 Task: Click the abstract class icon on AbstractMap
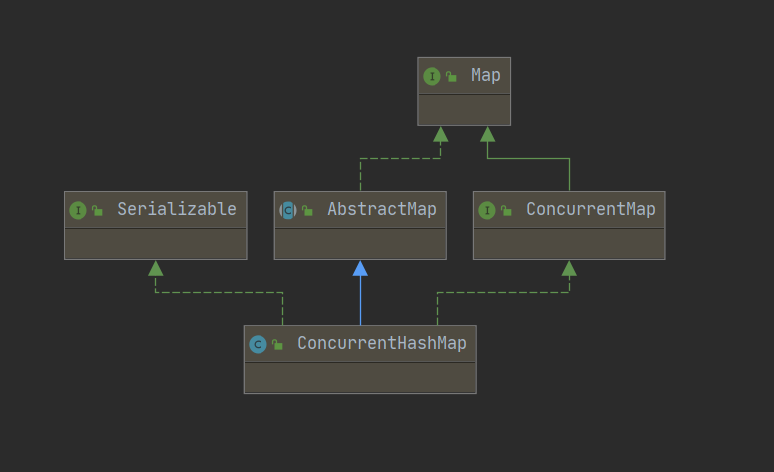[288, 210]
